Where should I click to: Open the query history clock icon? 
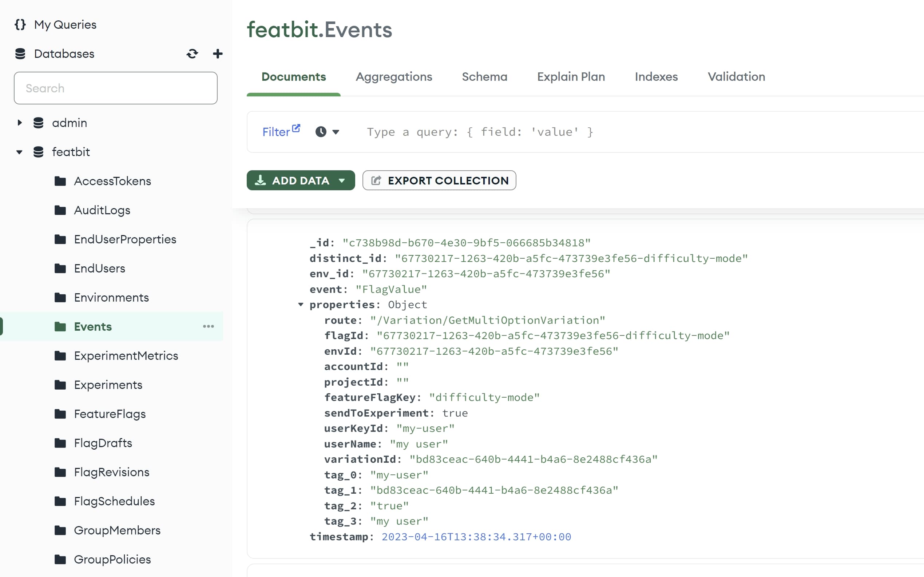(x=321, y=132)
